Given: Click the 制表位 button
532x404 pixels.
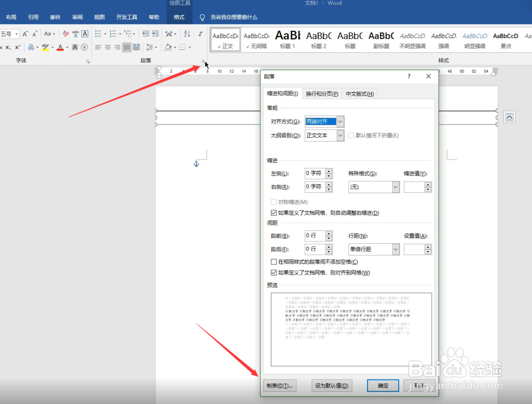Looking at the screenshot, I should click(279, 385).
